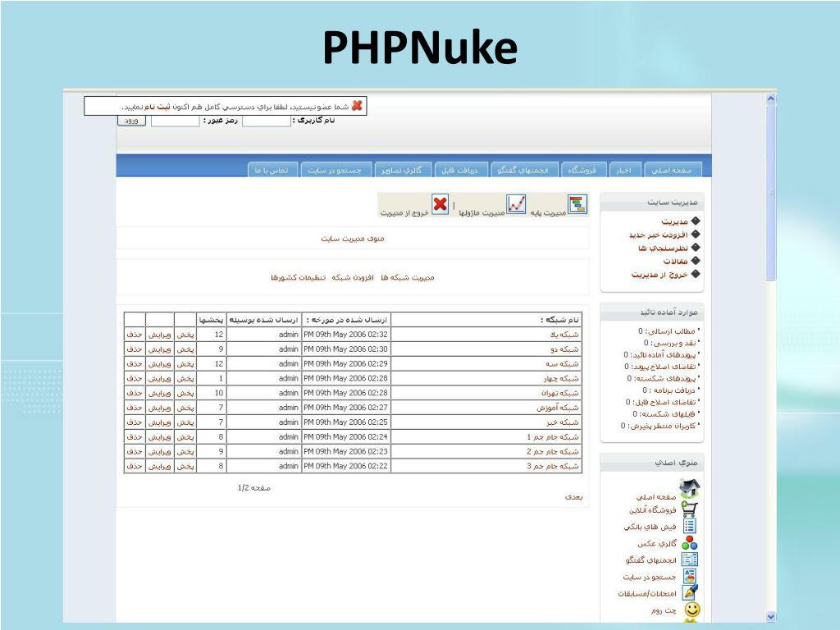
Task: Open the مدیریت شبکه ها link
Action: pyautogui.click(x=408, y=277)
